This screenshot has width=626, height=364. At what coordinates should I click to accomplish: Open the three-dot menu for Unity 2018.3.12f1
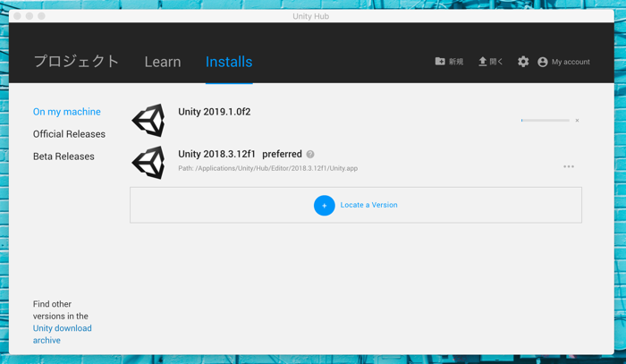(x=569, y=166)
